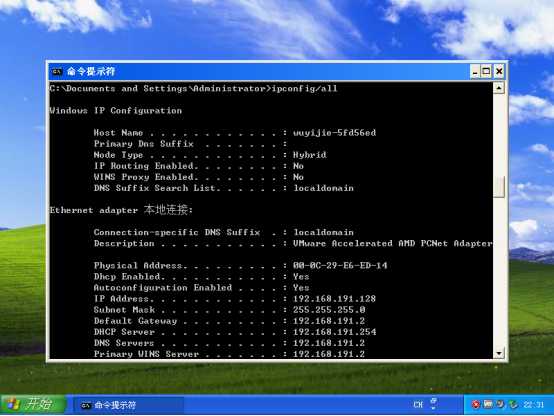Viewport: 554px width, 416px height.
Task: Click the 22:31 system clock
Action: [x=534, y=404]
